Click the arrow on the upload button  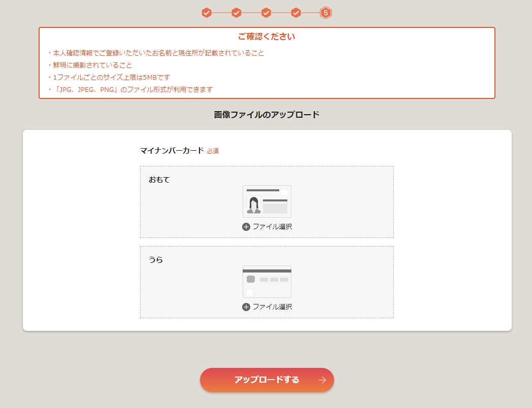(322, 380)
